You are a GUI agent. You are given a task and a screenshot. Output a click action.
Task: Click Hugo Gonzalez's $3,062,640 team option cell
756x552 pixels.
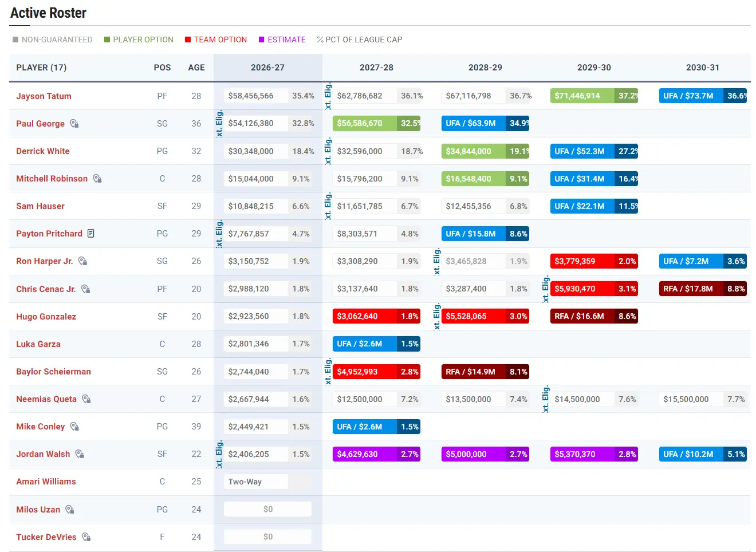click(376, 316)
